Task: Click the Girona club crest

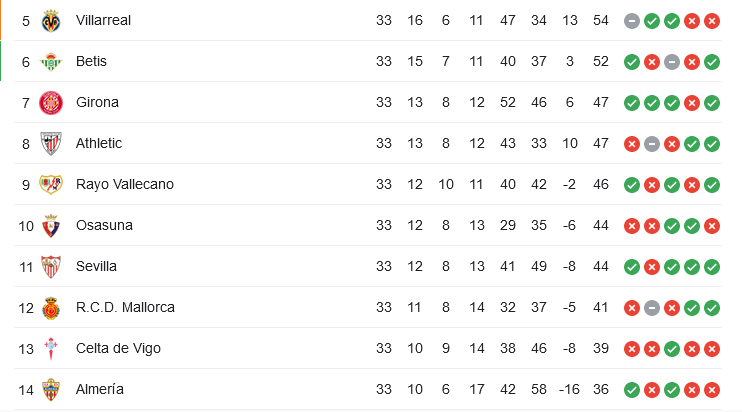Action: point(51,103)
